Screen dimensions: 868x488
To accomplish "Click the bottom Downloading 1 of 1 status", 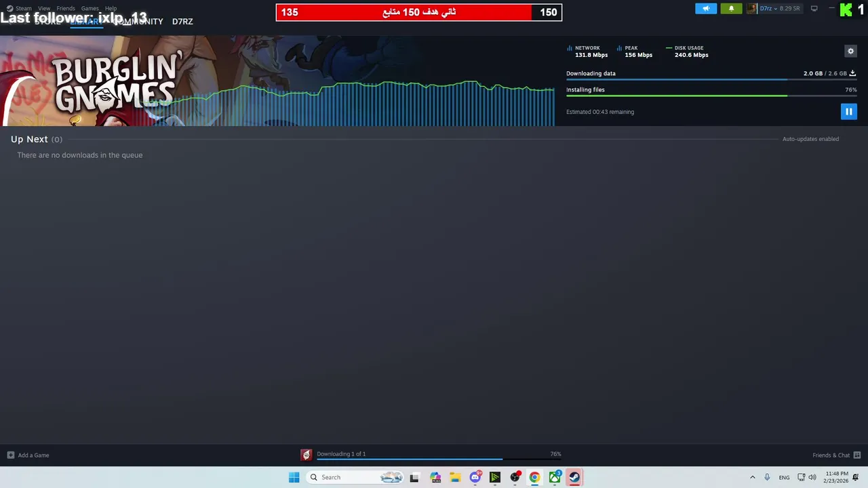I will [x=341, y=454].
